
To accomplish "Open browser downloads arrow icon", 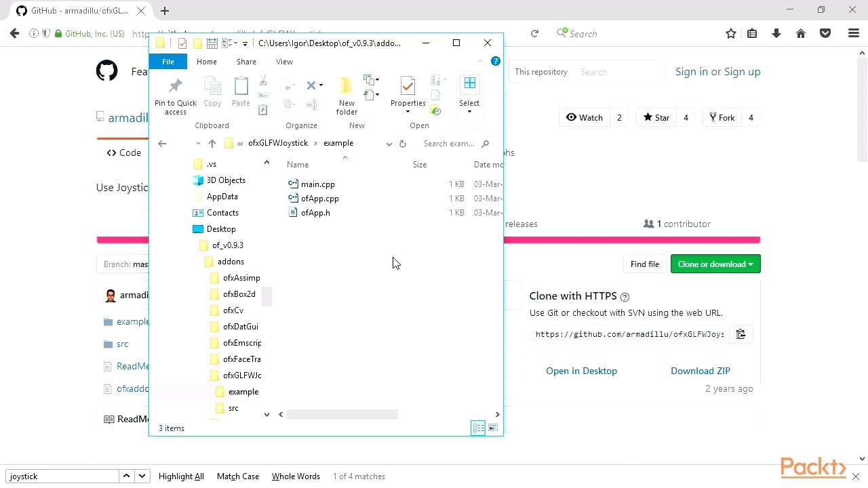I will coord(776,33).
